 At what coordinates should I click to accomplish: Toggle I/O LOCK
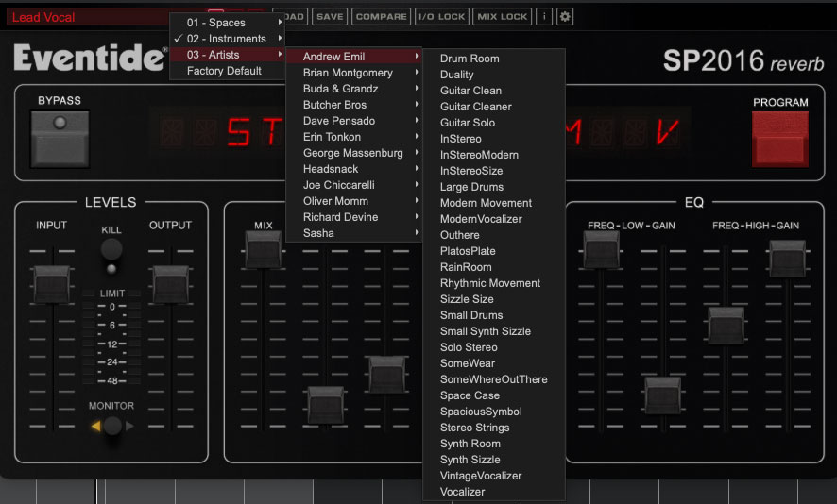pos(442,17)
